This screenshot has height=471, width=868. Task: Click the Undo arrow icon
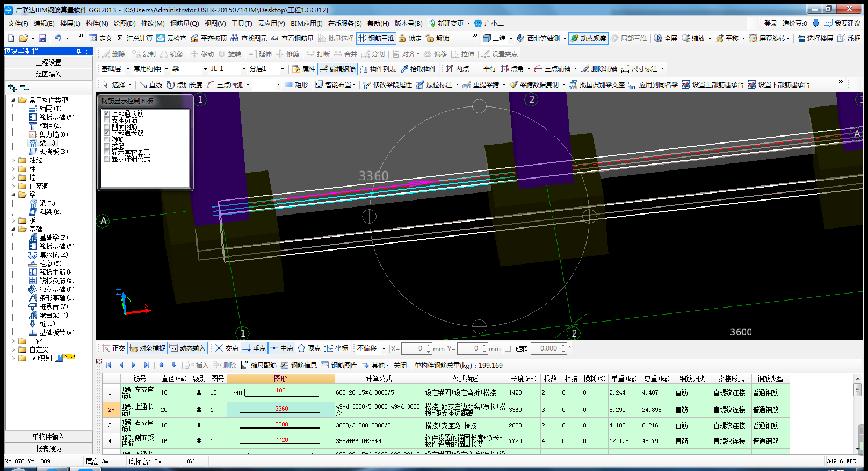click(58, 38)
